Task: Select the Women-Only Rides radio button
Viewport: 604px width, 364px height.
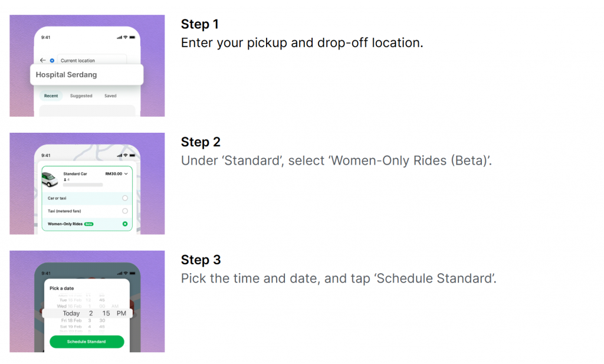Action: [125, 224]
